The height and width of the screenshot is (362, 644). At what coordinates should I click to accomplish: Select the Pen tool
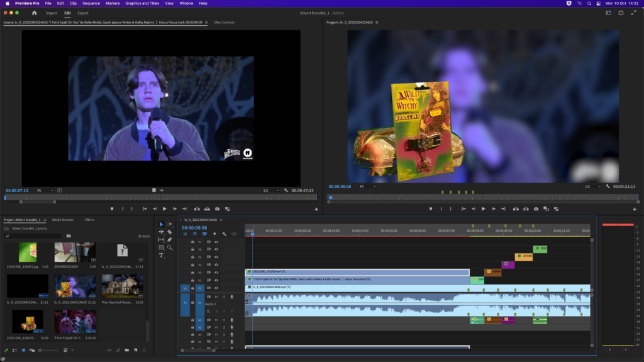169,239
